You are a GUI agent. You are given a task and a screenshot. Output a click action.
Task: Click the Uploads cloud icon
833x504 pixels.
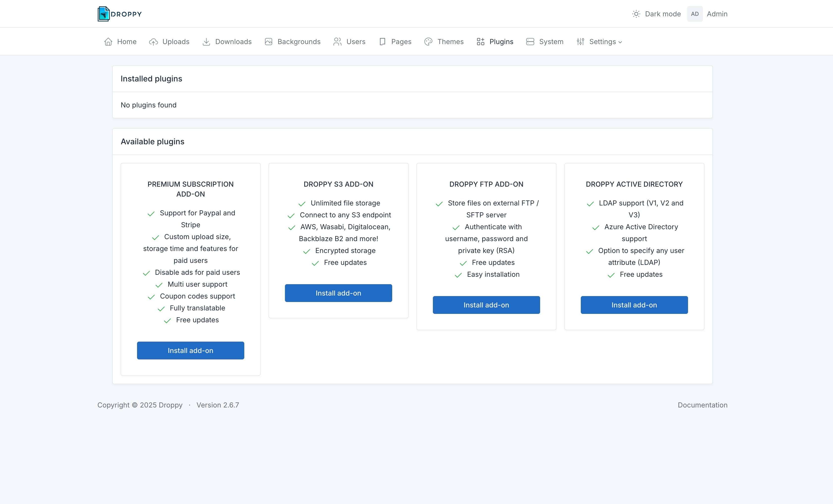tap(153, 42)
